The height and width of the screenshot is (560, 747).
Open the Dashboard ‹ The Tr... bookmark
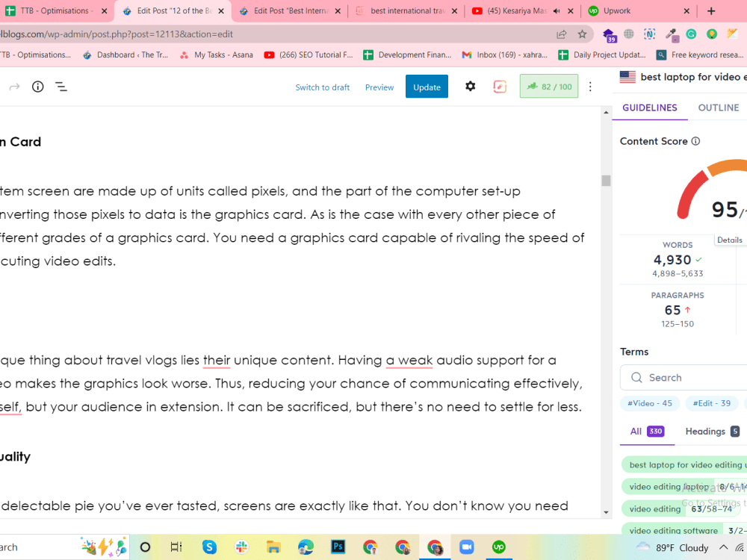[125, 55]
